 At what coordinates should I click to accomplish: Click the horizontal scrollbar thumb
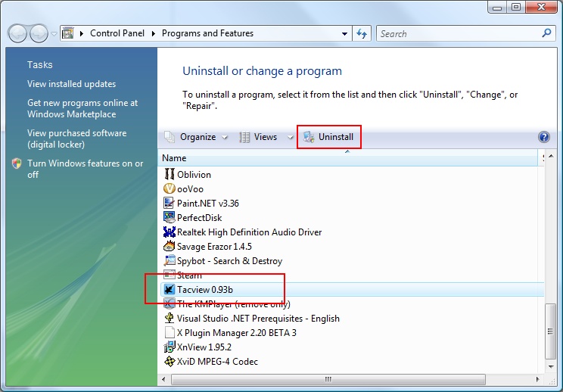coord(328,379)
